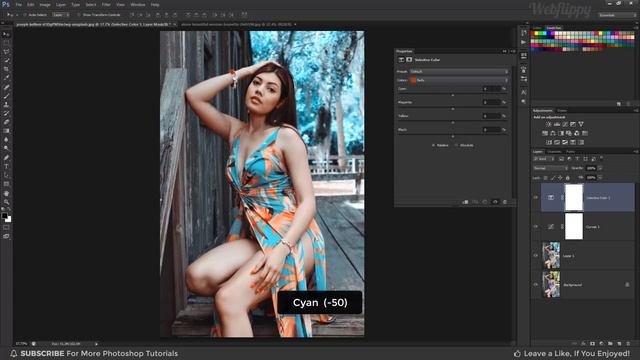Click the Black percentage input field

click(491, 129)
